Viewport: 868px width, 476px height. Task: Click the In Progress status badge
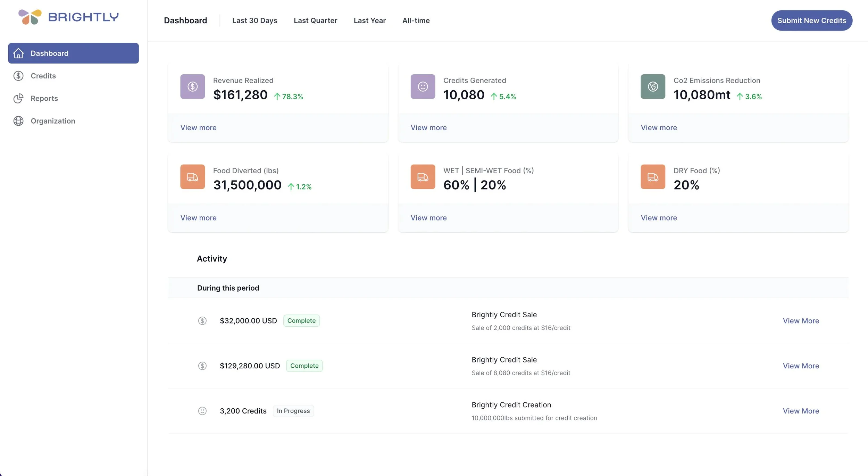tap(293, 411)
